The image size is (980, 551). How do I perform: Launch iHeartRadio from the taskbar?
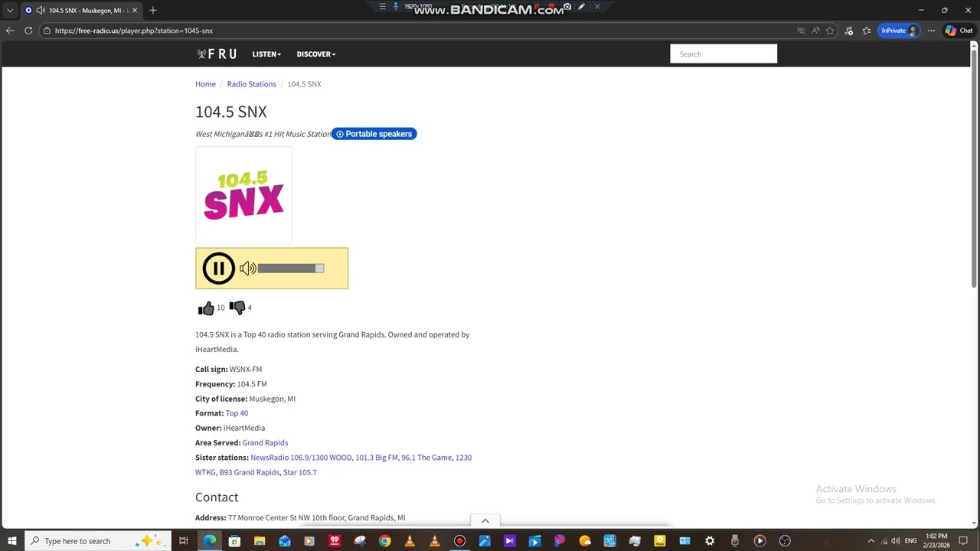click(x=335, y=541)
